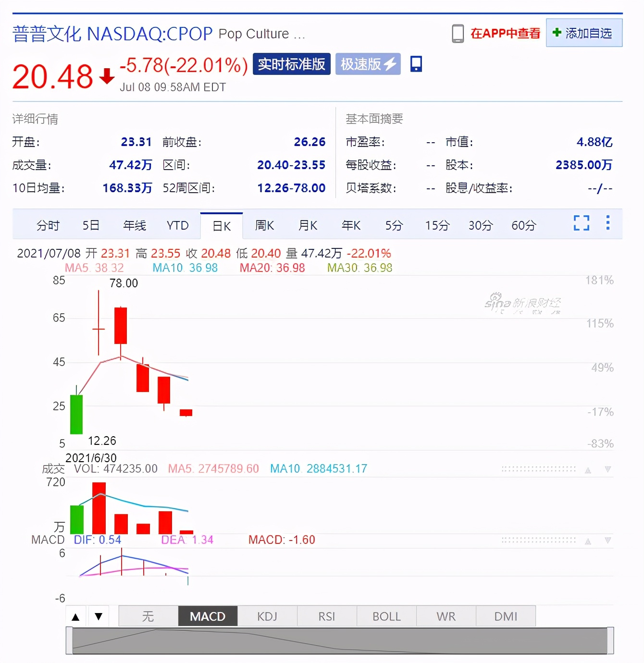The image size is (644, 663).
Task: Select the 5分 chart tab
Action: point(394,225)
